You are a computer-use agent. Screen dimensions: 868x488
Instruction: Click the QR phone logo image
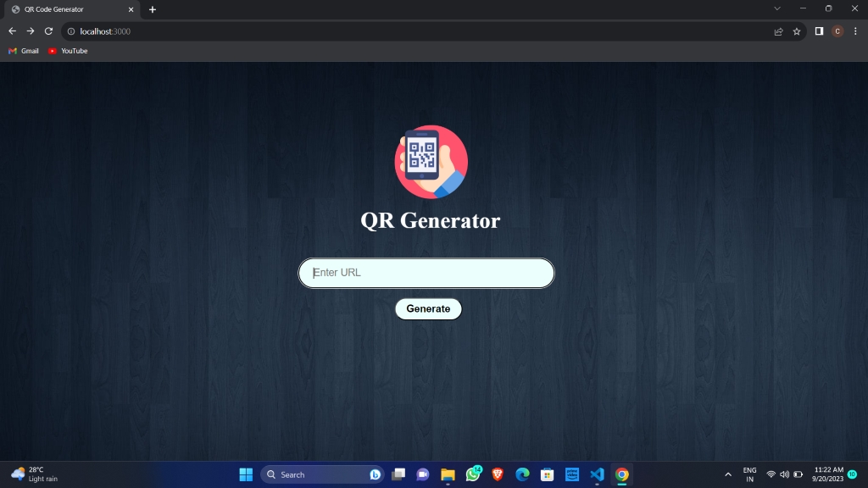coord(431,162)
